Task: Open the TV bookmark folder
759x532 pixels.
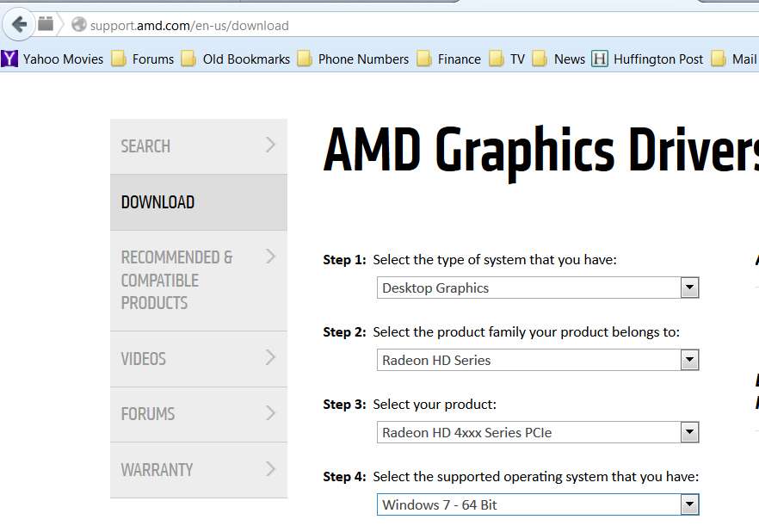Action: [x=507, y=59]
